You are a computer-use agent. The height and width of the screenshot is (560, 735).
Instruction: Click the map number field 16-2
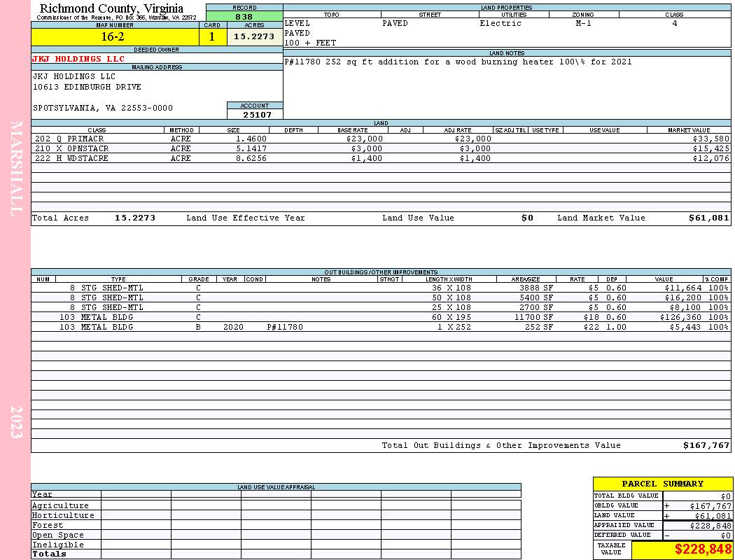(115, 36)
